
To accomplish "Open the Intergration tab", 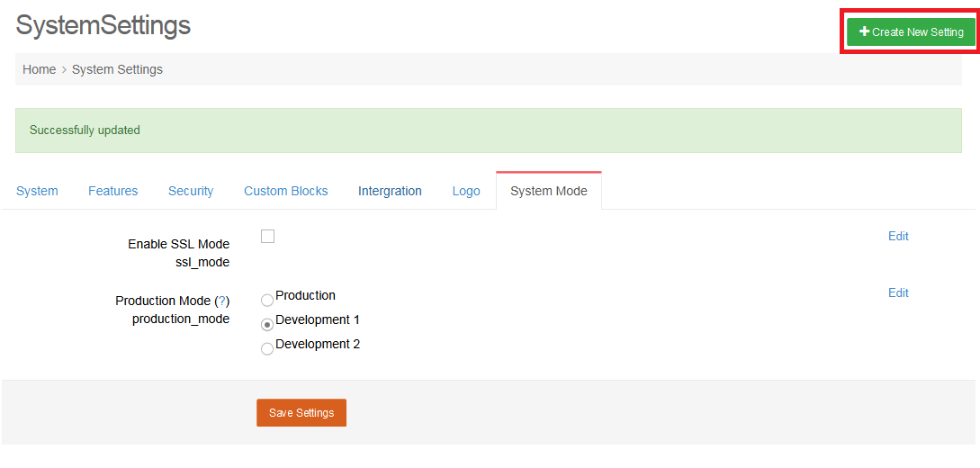I will pyautogui.click(x=390, y=191).
